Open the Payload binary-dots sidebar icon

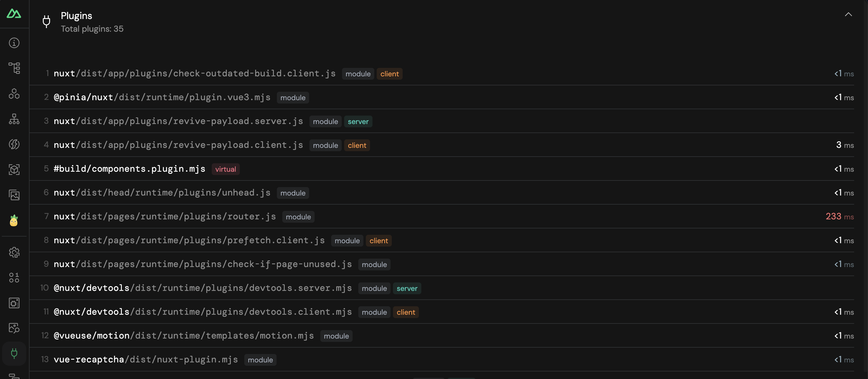14,278
